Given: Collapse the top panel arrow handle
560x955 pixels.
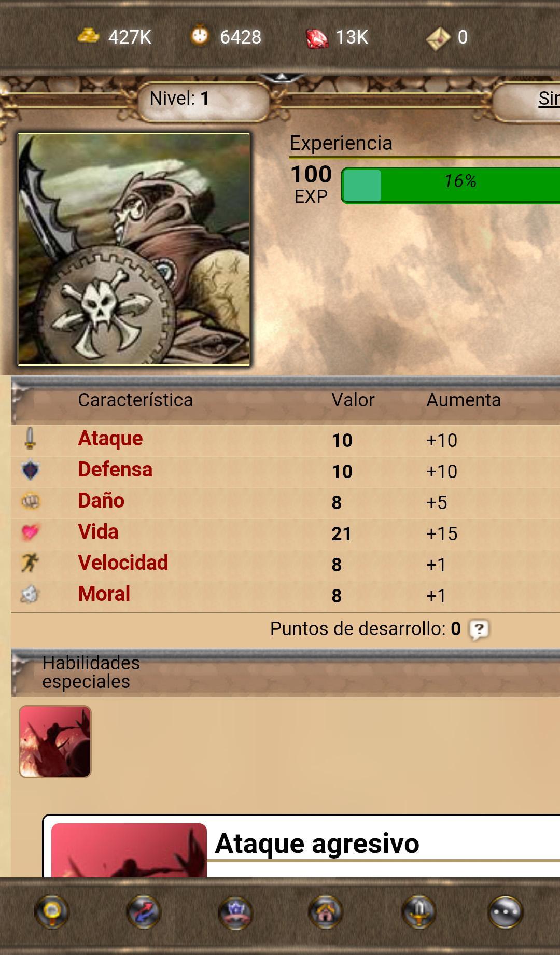Looking at the screenshot, I should (x=281, y=77).
